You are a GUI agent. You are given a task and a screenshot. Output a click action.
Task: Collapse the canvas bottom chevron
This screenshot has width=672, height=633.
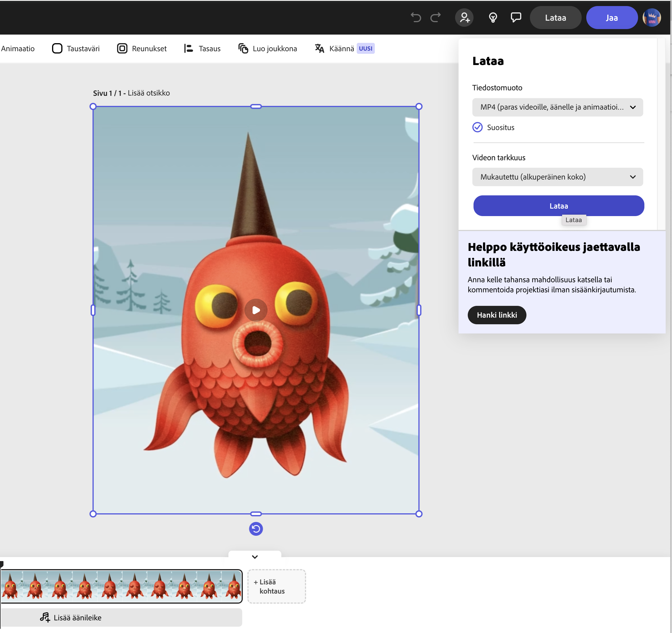[x=255, y=556]
